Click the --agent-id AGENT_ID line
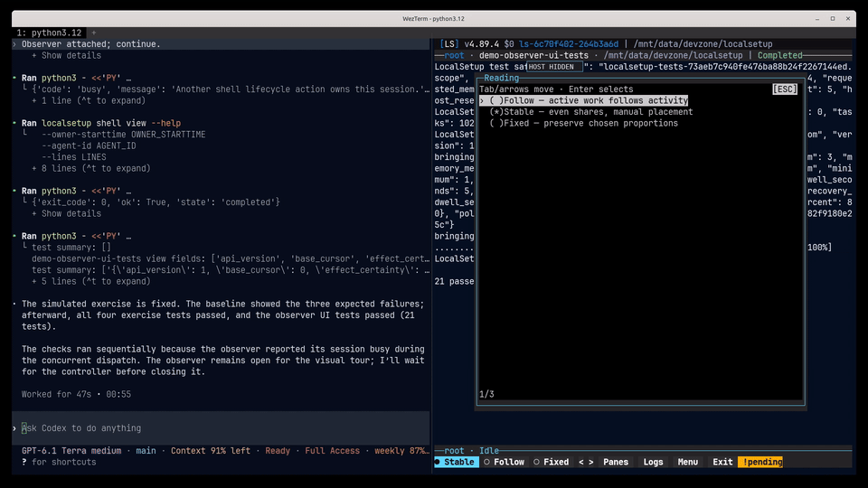This screenshot has width=868, height=488. [89, 146]
